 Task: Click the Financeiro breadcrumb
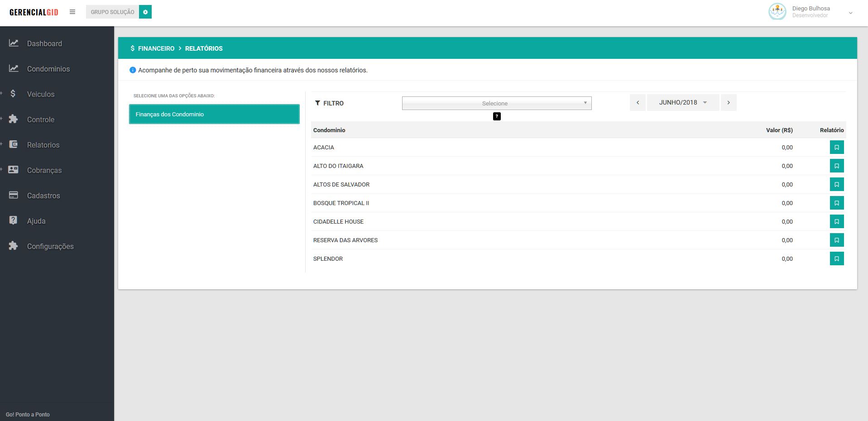coord(156,48)
